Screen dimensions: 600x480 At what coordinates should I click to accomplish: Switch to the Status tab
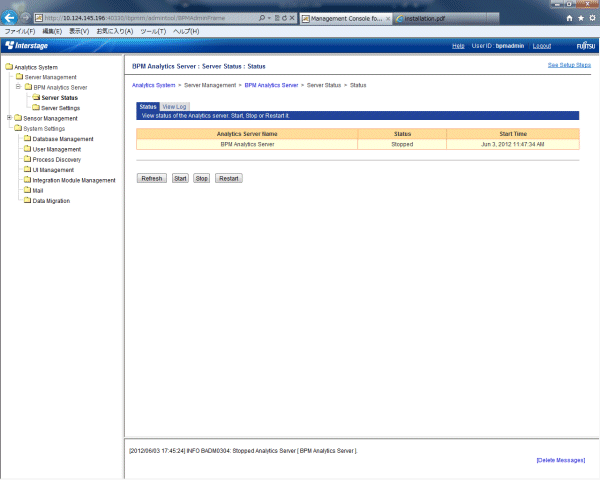148,106
